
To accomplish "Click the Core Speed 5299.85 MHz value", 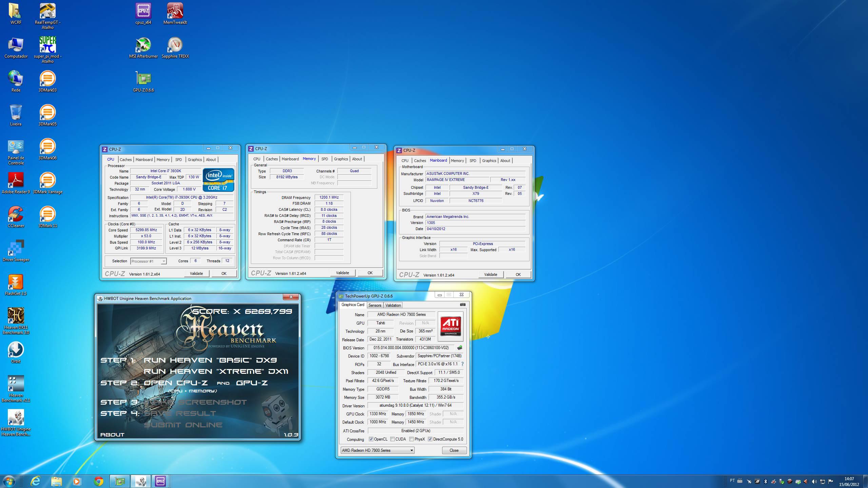I will tap(146, 230).
